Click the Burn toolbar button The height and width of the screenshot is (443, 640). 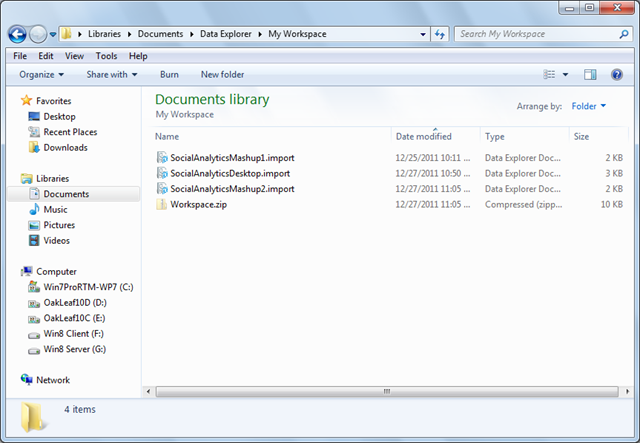(x=169, y=75)
